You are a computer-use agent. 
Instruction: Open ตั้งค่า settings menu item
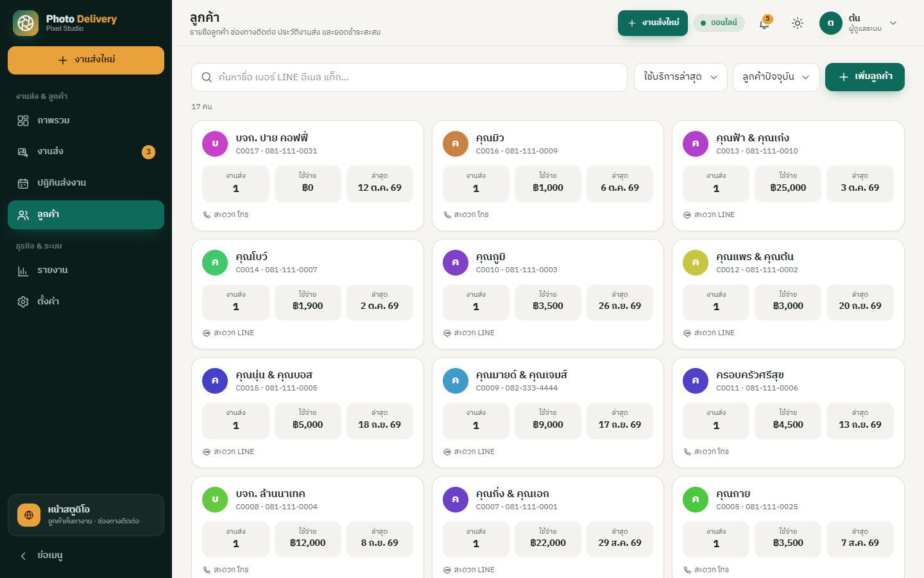click(x=86, y=301)
